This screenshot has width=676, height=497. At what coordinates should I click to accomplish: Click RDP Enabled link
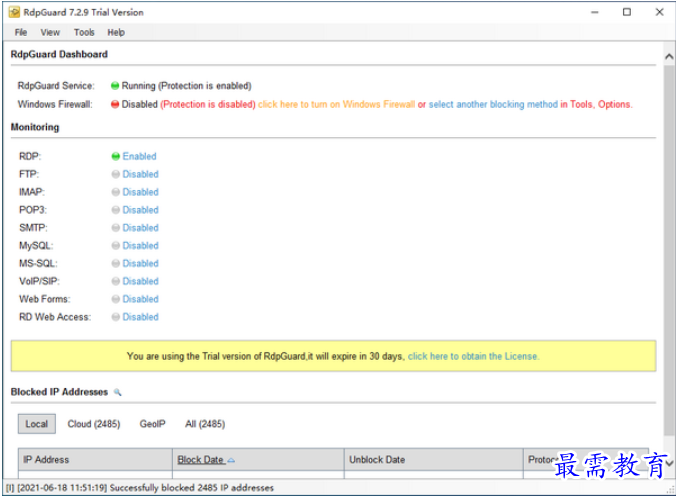coord(139,156)
